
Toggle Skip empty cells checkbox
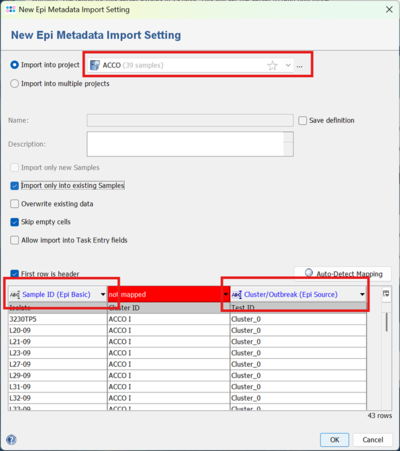[14, 222]
